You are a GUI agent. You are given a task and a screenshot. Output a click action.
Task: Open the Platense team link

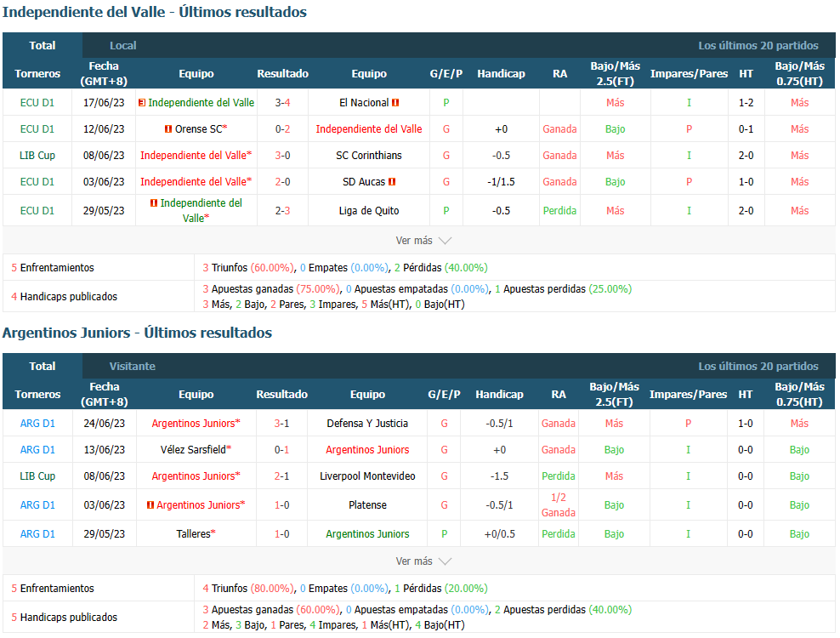coord(367,504)
